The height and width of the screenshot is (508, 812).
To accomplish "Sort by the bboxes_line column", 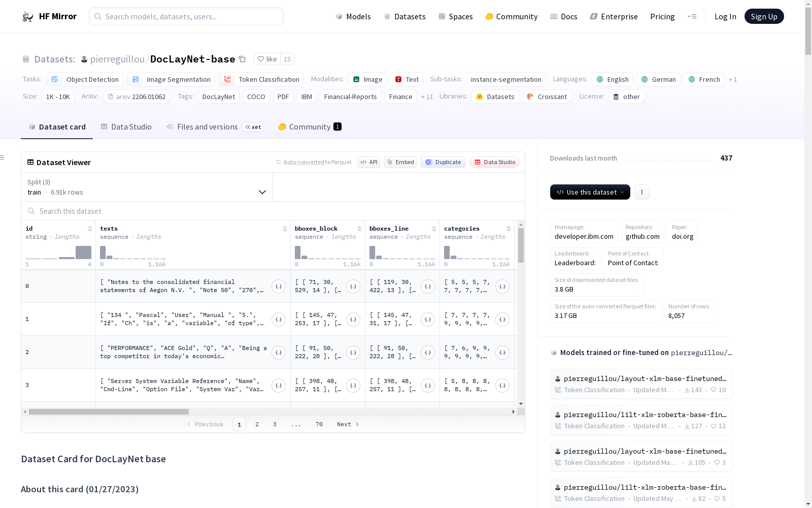I will [434, 229].
